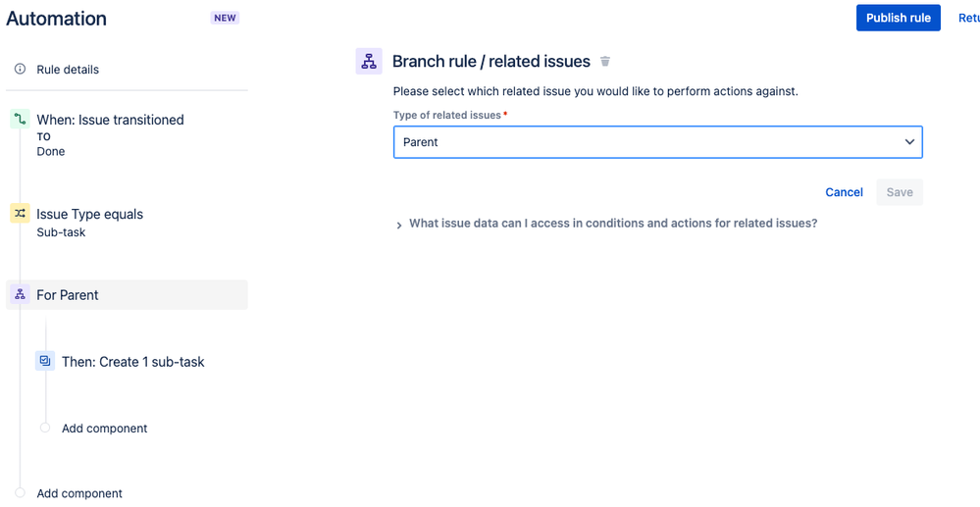980x507 pixels.
Task: Click the dropdown chevron arrow for Parent
Action: (909, 142)
